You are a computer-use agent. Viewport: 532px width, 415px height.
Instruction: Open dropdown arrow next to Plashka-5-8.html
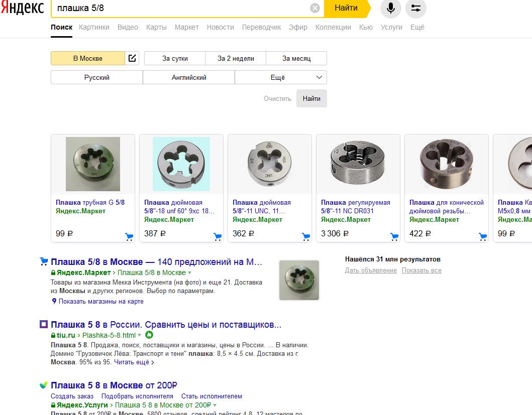click(x=139, y=335)
